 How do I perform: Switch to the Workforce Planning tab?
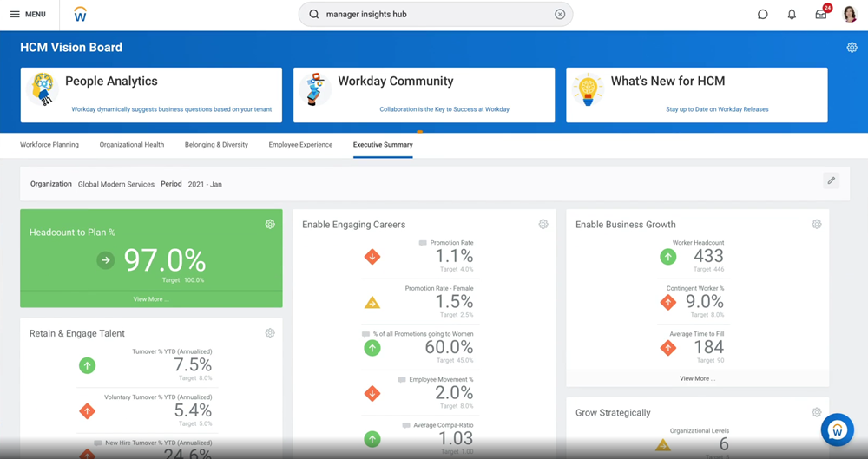[x=49, y=145]
